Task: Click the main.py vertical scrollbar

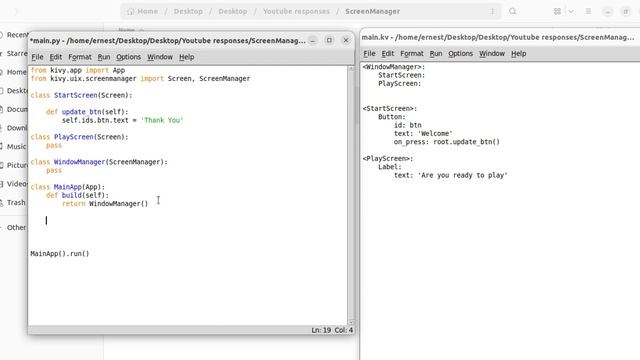Action: click(351, 196)
